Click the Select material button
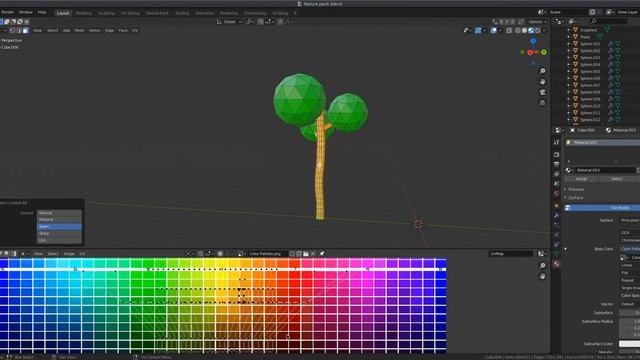 tap(617, 179)
